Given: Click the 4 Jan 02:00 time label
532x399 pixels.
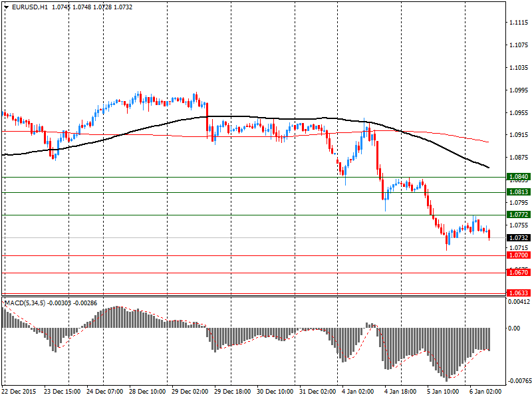Looking at the screenshot, I should click(358, 392).
